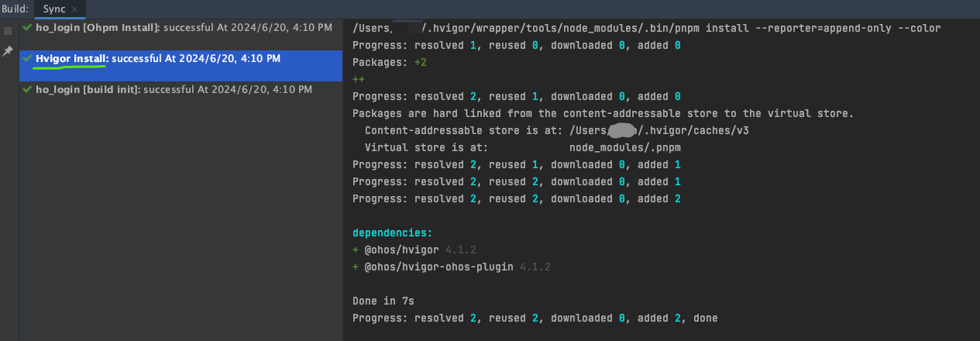Screen dimensions: 980x341
Task: Click the cyan 'dependencies:' heading
Action: [392, 232]
